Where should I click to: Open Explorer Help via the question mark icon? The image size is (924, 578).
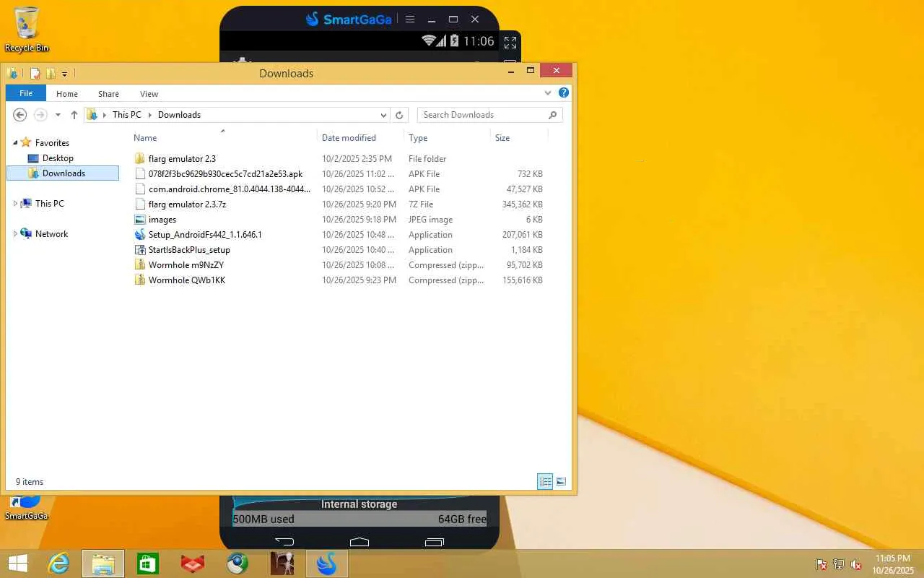click(564, 92)
